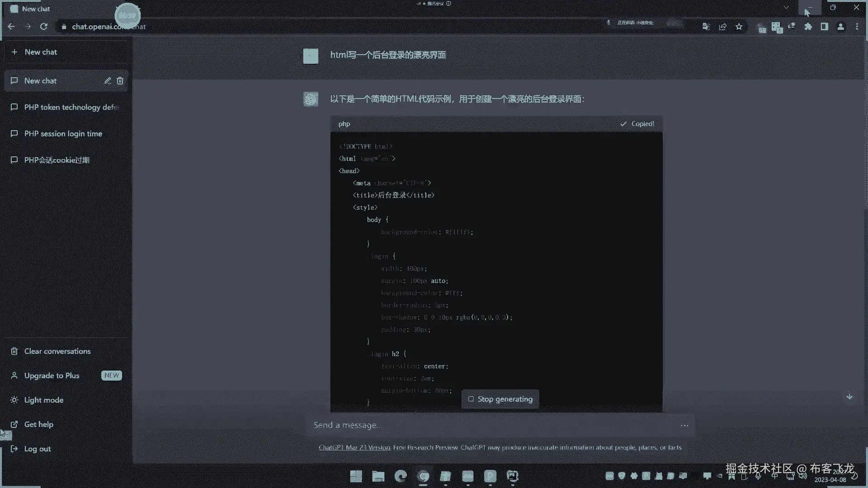Click the translate page icon
Image resolution: width=868 pixels, height=488 pixels.
point(706,27)
